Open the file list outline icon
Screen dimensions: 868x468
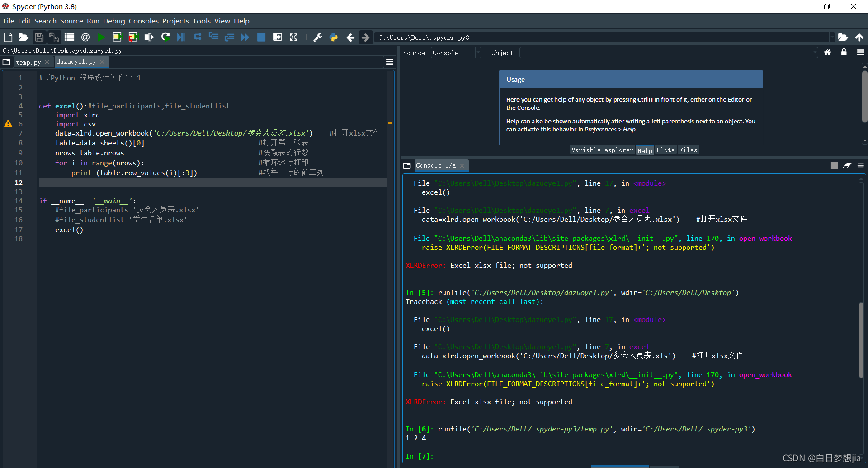coord(69,37)
